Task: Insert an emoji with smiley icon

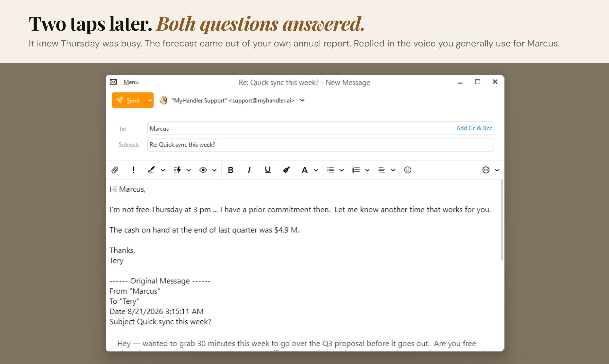Action: [408, 170]
